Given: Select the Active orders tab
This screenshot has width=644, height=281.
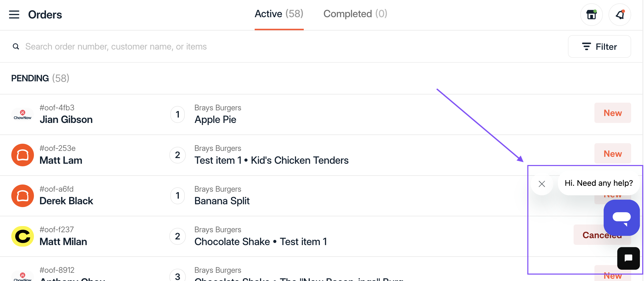Looking at the screenshot, I should [x=279, y=14].
